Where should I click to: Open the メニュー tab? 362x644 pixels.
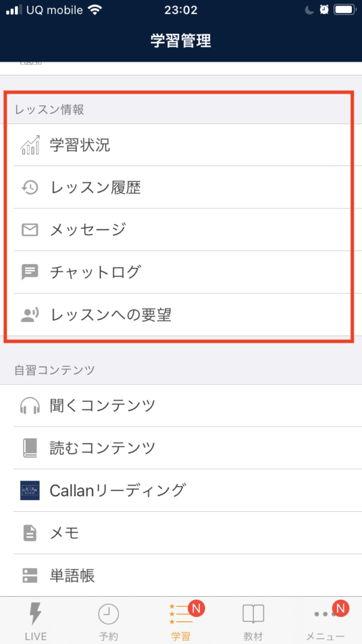326,621
